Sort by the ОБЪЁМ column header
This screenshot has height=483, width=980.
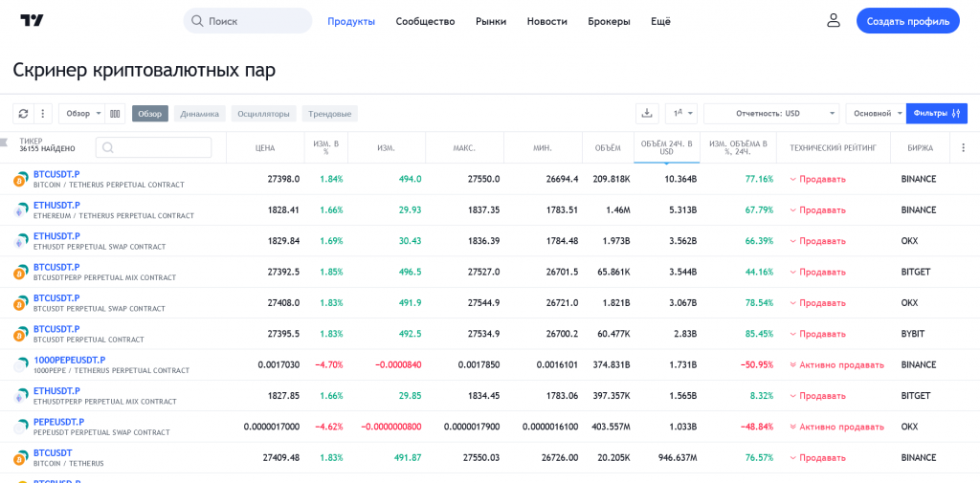[x=608, y=148]
